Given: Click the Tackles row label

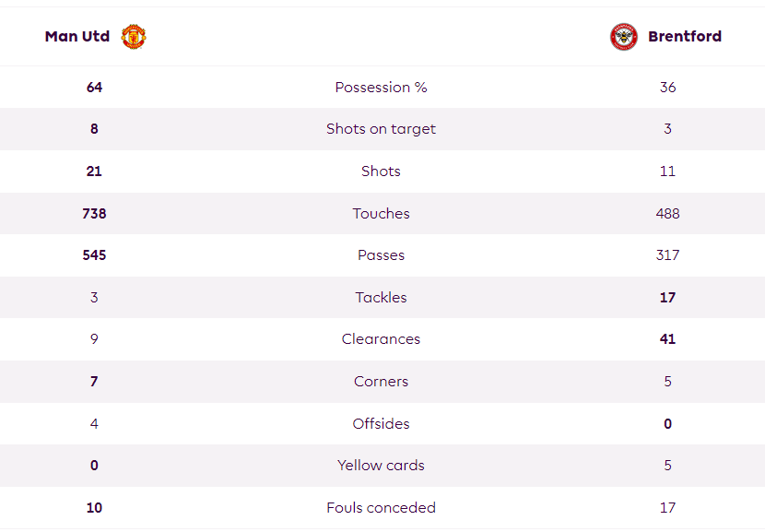Looking at the screenshot, I should (381, 298).
